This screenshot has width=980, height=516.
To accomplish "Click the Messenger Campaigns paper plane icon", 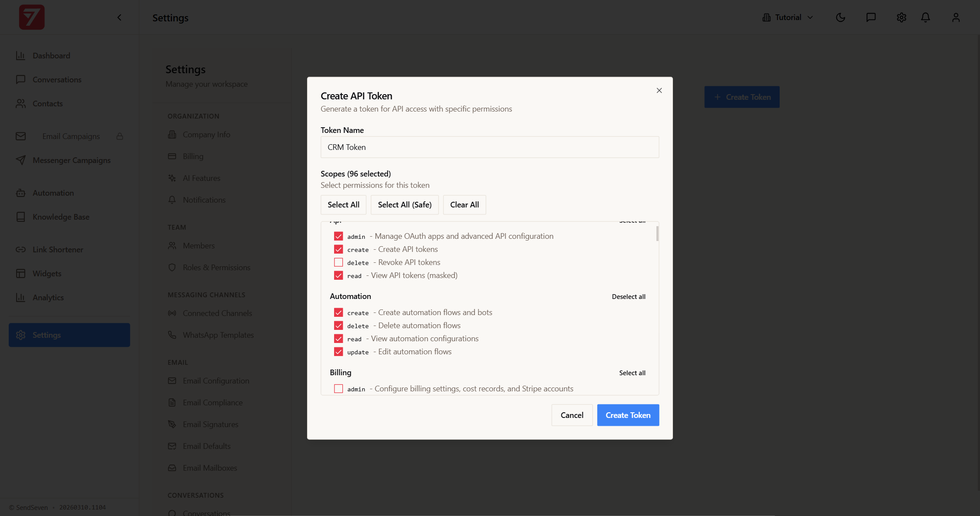I will [20, 160].
